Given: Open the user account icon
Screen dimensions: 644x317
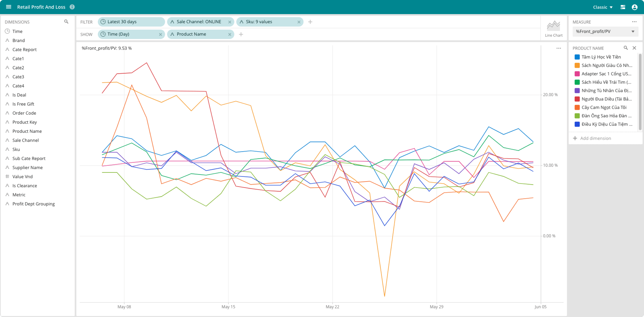Looking at the screenshot, I should coord(635,7).
